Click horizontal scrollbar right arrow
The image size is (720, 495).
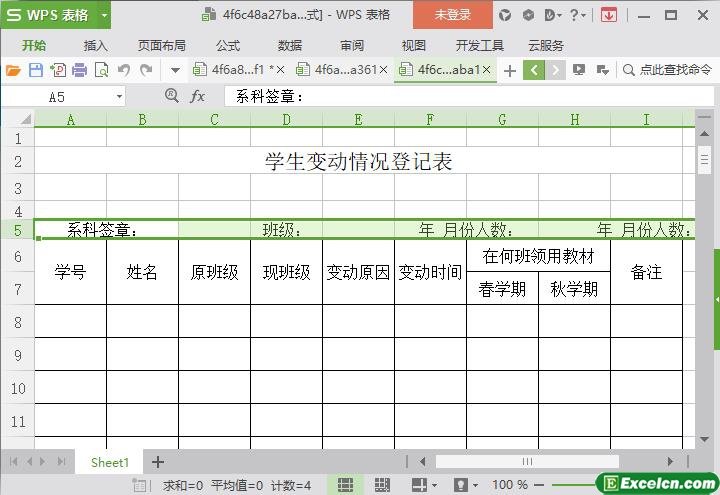[x=670, y=461]
